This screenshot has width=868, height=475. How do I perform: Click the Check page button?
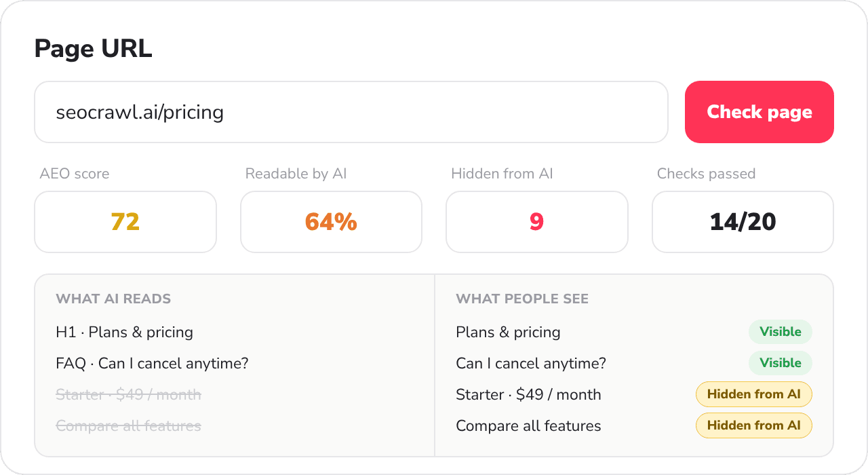(x=759, y=112)
